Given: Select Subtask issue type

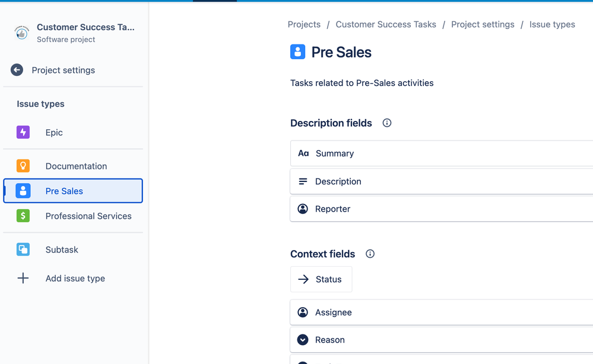Looking at the screenshot, I should click(73, 249).
